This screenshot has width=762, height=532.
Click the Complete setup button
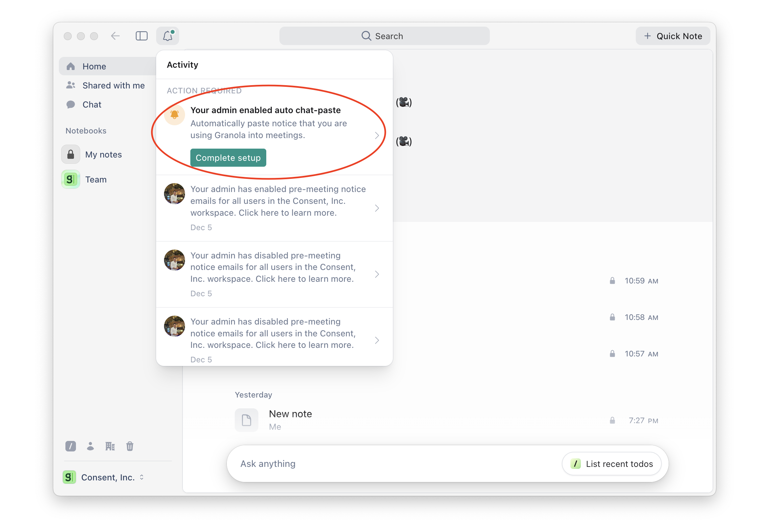(228, 158)
